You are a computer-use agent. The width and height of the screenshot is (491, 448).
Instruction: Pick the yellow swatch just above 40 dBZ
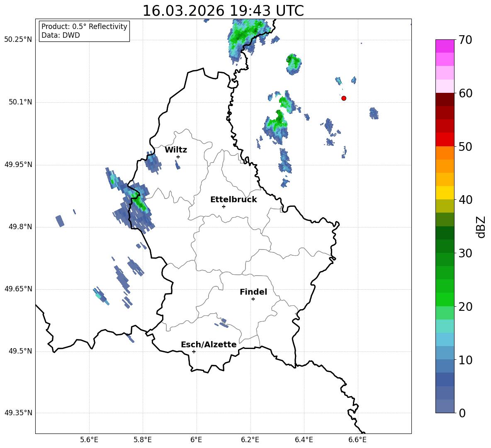pyautogui.click(x=445, y=193)
